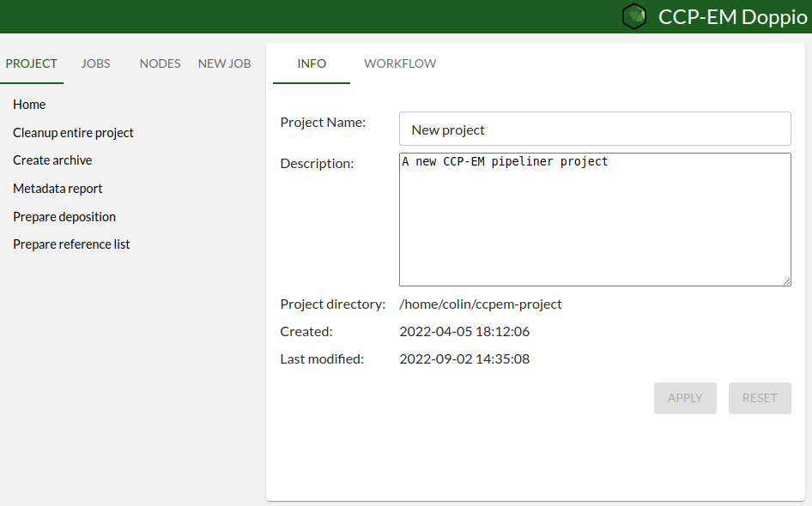This screenshot has width=812, height=506.
Task: Click the CCP-EM Doppio hexagon logo
Action: pyautogui.click(x=634, y=16)
